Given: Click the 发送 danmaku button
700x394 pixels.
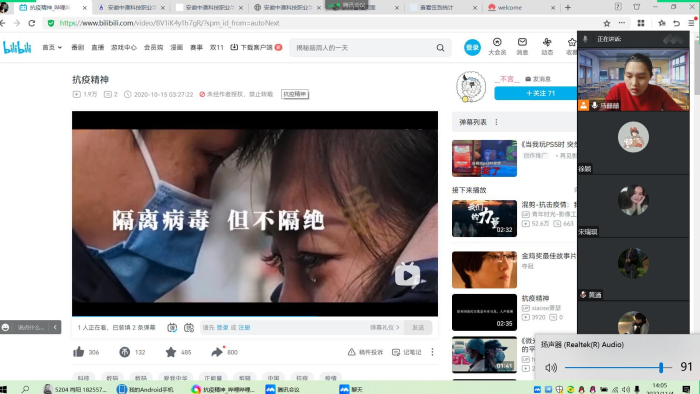Looking at the screenshot, I should [x=418, y=328].
